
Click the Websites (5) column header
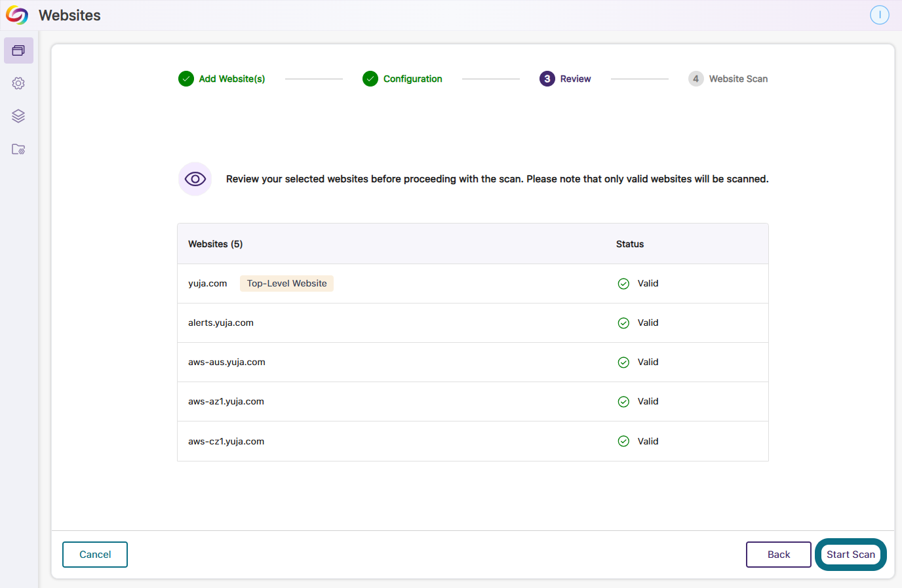click(216, 244)
